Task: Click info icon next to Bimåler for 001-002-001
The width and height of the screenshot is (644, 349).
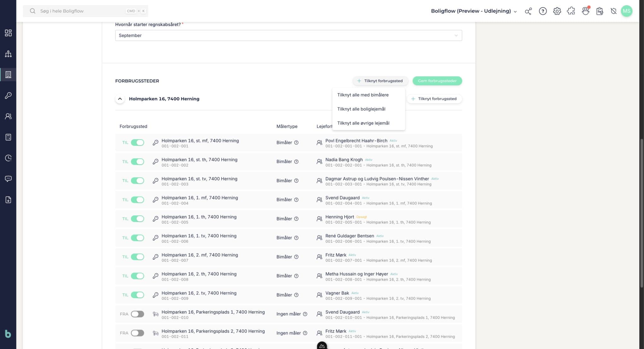Action: (296, 142)
